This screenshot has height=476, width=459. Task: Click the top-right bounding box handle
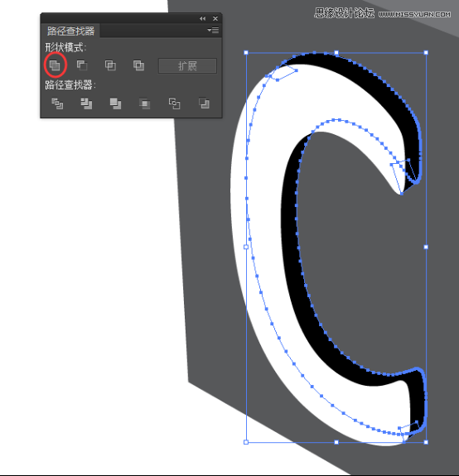click(426, 52)
